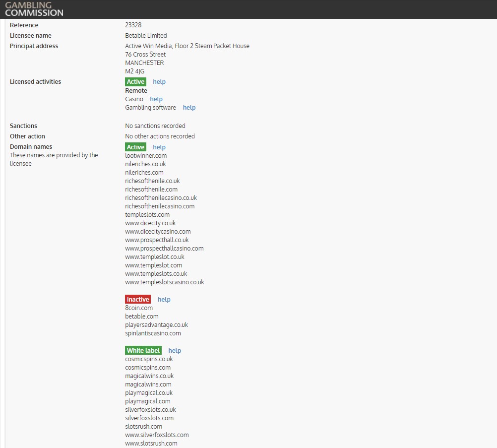
Task: Click the red Inactive badge
Action: tap(138, 300)
